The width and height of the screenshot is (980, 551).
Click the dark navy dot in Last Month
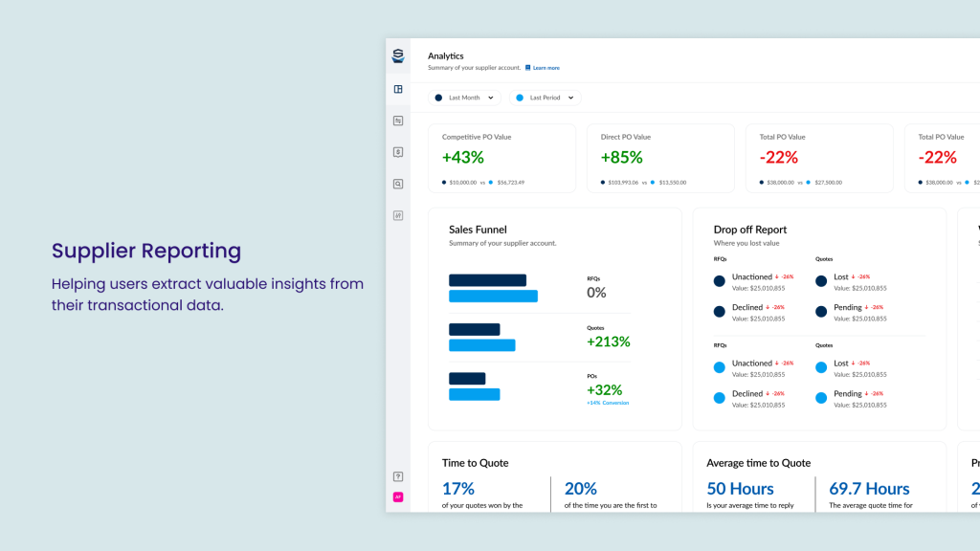439,98
